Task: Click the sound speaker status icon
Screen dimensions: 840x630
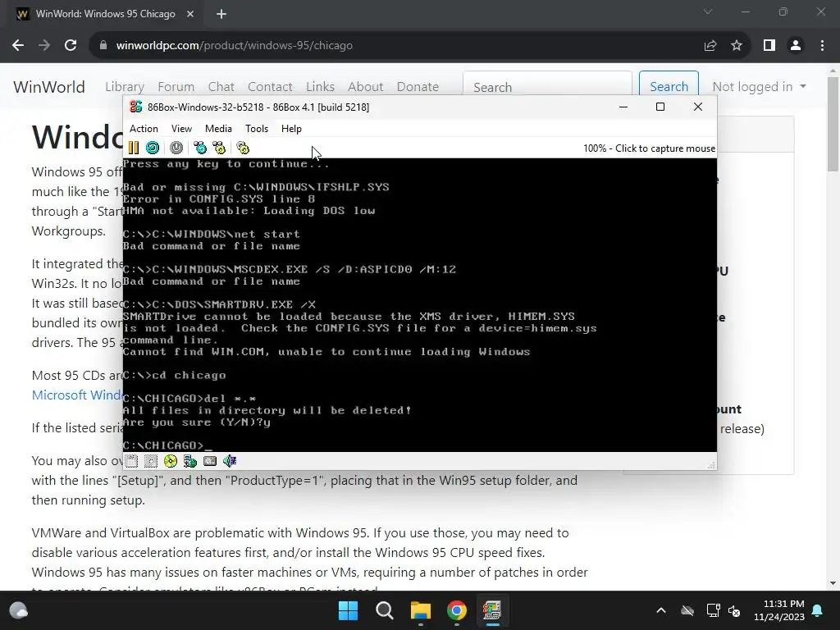Action: point(230,461)
